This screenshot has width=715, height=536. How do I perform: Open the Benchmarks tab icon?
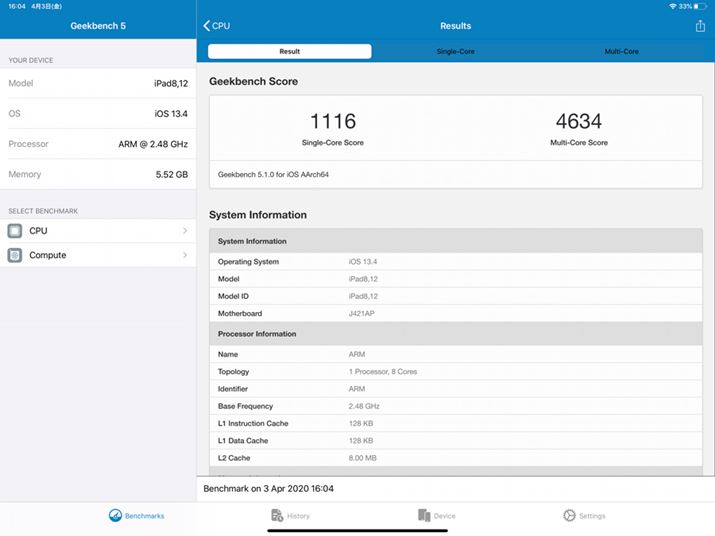(x=116, y=516)
